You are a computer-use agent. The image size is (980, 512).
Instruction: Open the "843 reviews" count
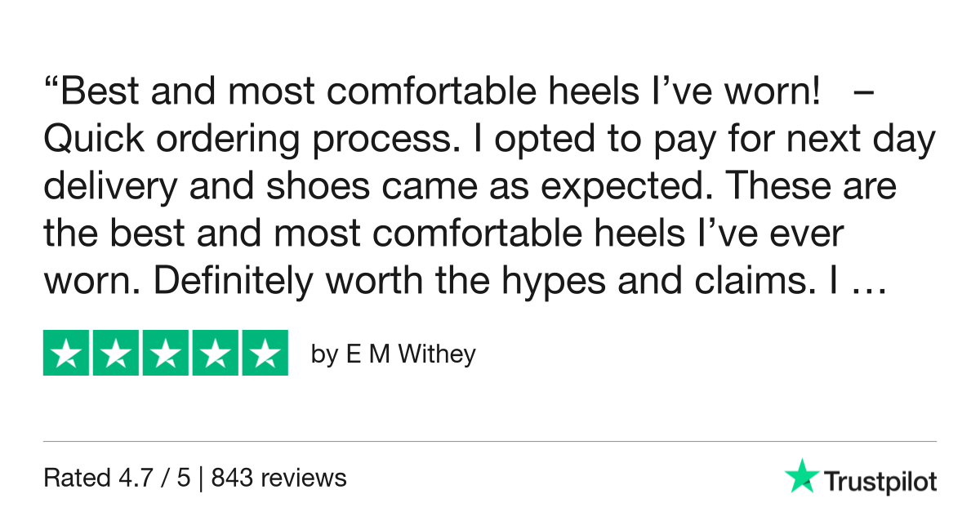tap(278, 478)
